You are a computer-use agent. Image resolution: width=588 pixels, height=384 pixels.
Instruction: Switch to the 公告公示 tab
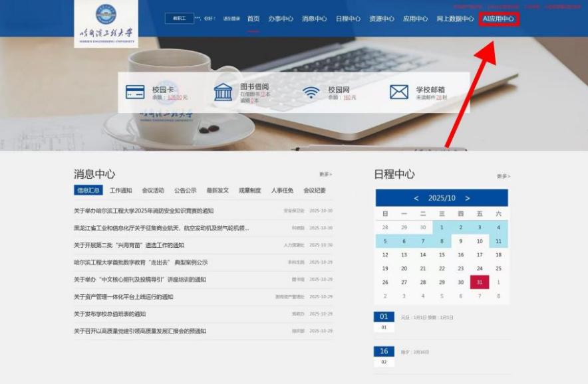click(x=186, y=190)
